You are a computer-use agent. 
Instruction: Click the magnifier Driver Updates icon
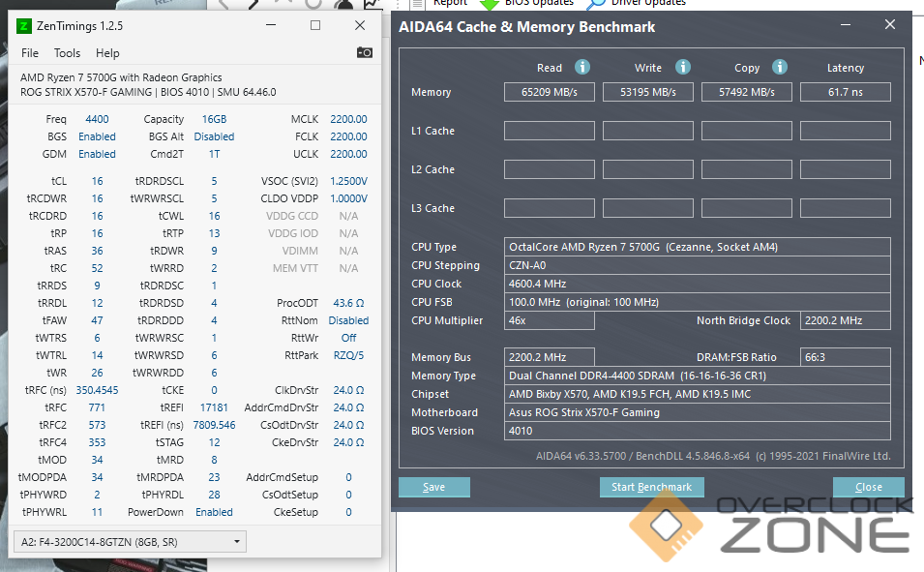(x=597, y=3)
